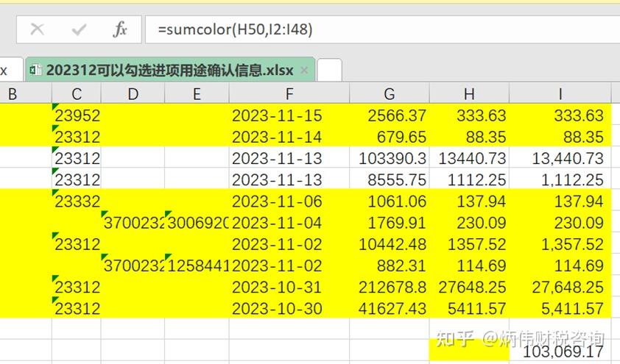This screenshot has height=364, width=620.
Task: Select cell containing 10442.48
Action: point(390,243)
